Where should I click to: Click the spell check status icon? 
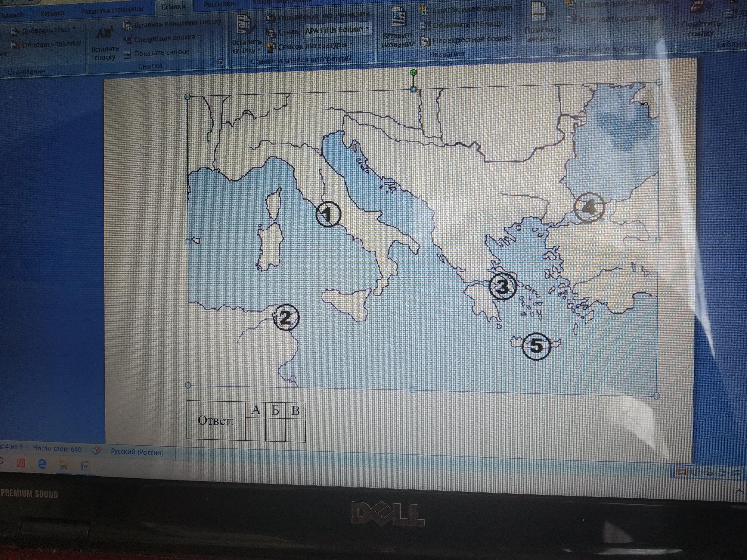click(96, 450)
